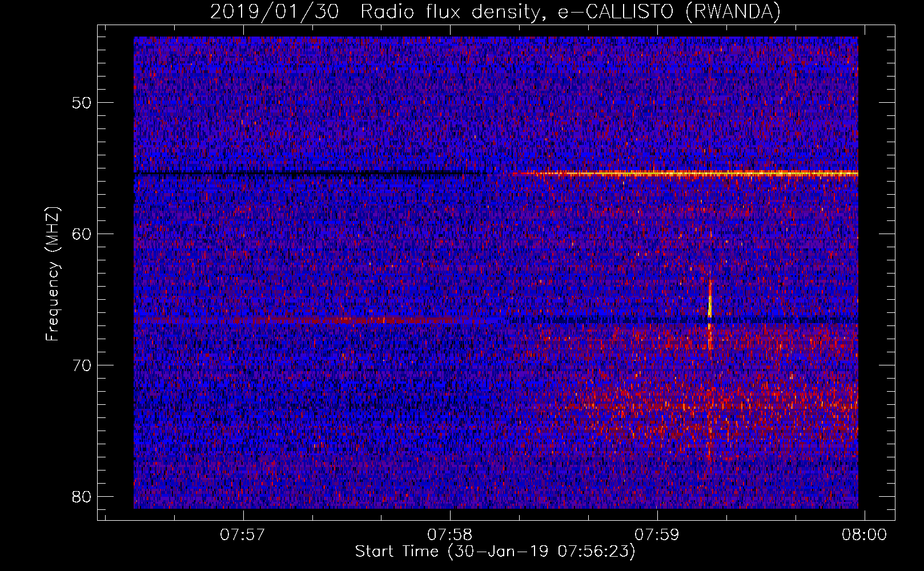Click the 07:59 time tick label
924x571 pixels.
(657, 534)
